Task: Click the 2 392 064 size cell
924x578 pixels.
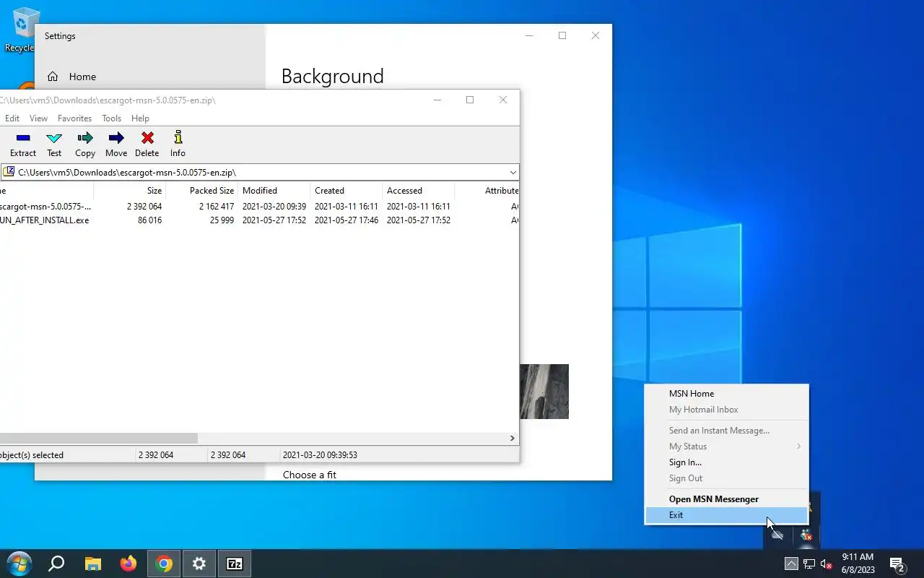Action: 144,207
